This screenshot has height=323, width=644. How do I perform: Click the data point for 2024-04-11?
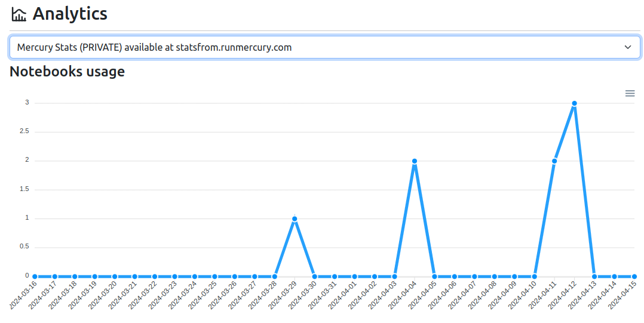point(554,161)
